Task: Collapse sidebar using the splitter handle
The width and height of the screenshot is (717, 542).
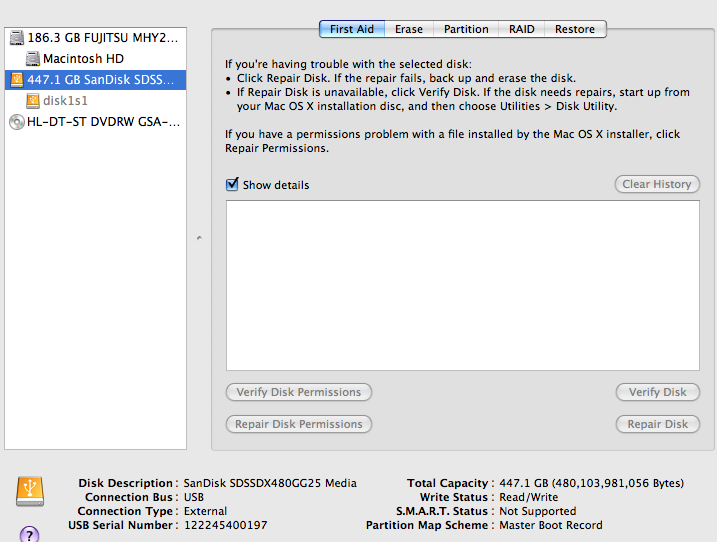Action: 198,238
